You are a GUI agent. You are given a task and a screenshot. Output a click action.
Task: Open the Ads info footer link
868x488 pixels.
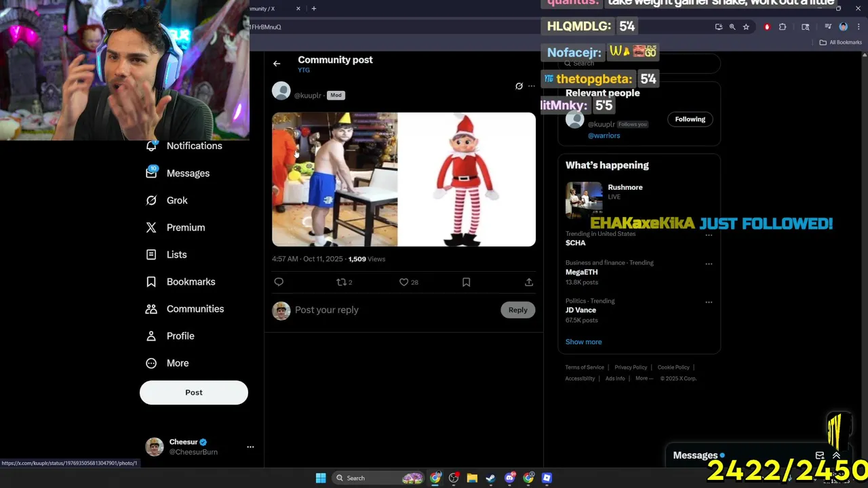(x=615, y=378)
